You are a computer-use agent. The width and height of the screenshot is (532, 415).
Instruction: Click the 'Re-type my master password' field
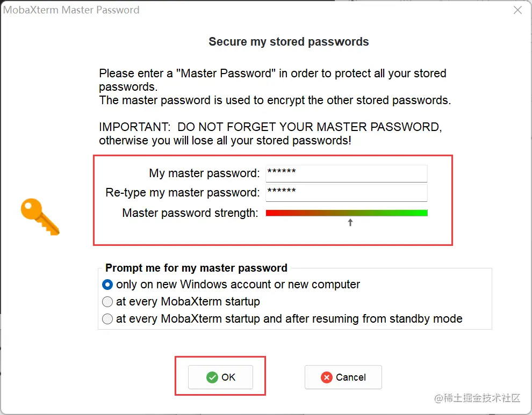pyautogui.click(x=346, y=193)
